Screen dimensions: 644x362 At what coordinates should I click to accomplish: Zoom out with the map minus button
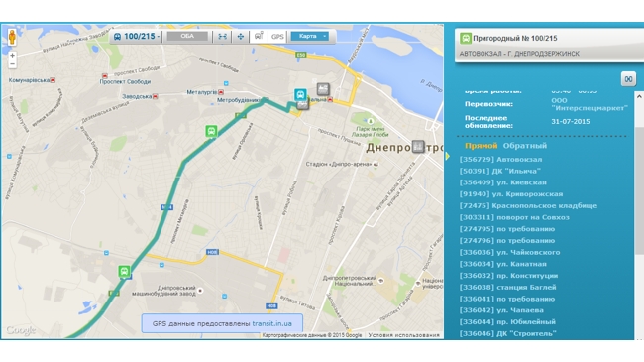tap(12, 64)
